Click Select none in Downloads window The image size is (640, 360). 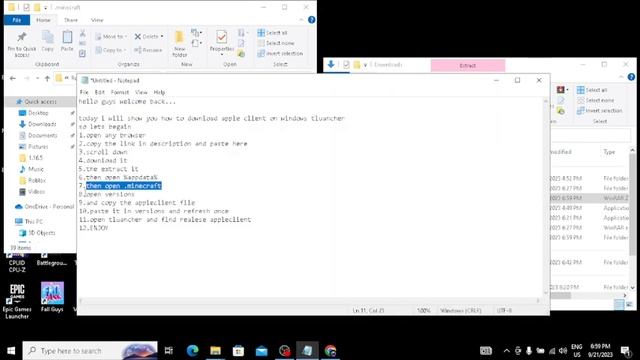(x=596, y=100)
